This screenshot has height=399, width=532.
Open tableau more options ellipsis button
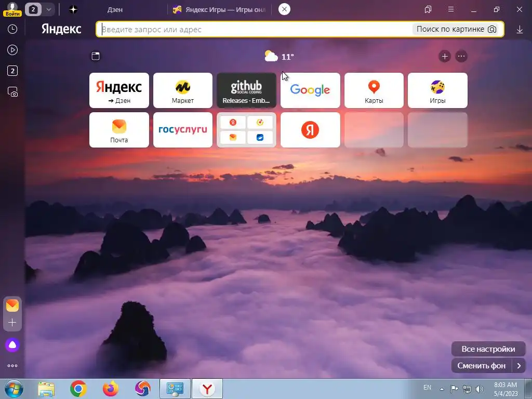click(x=461, y=56)
